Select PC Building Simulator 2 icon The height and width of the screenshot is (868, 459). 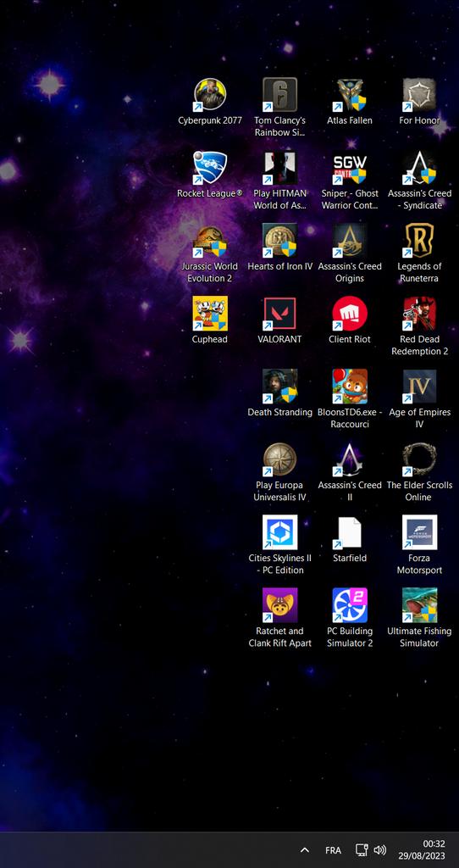click(x=350, y=605)
